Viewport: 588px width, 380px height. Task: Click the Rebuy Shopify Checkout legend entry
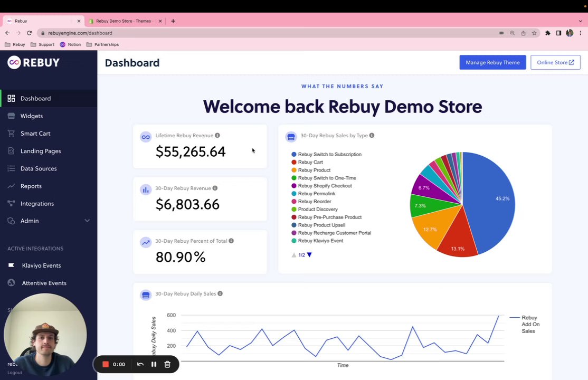coord(322,186)
